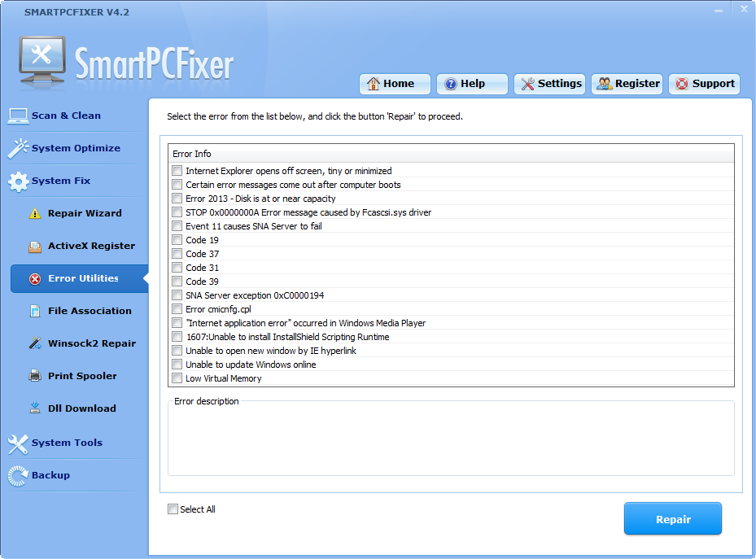This screenshot has width=756, height=559.
Task: Tick 'Unable to open new window' checkbox
Action: tap(177, 351)
